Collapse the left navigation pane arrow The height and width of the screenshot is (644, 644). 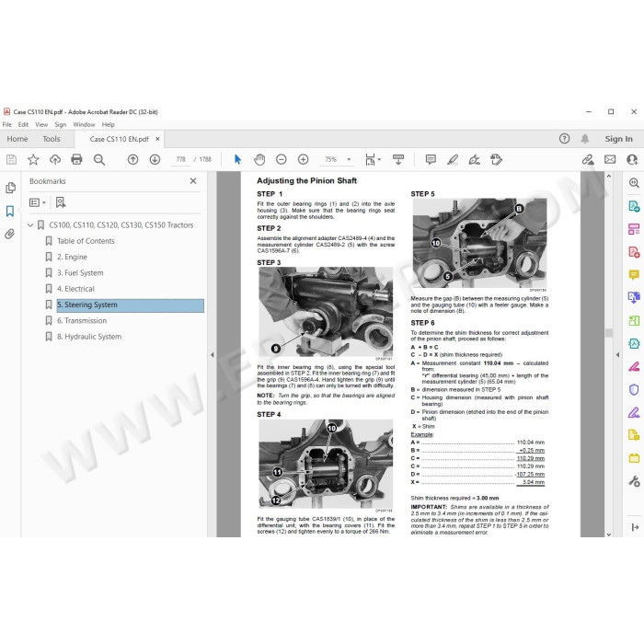coord(213,355)
